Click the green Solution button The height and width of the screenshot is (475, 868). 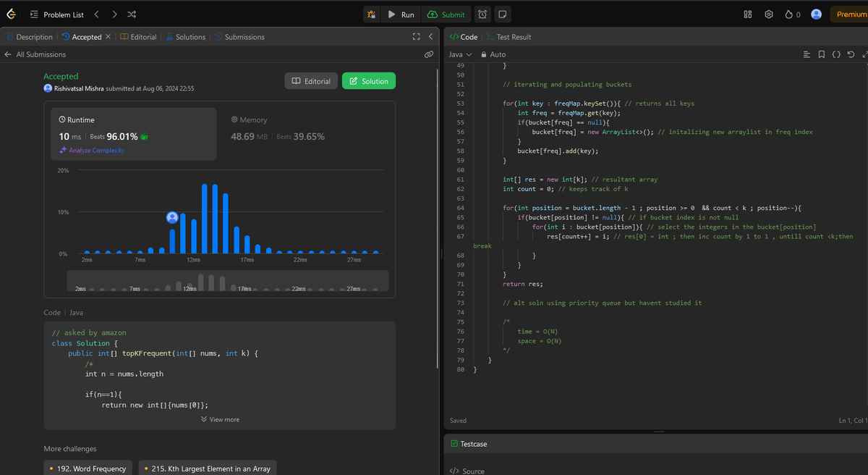[x=369, y=81]
